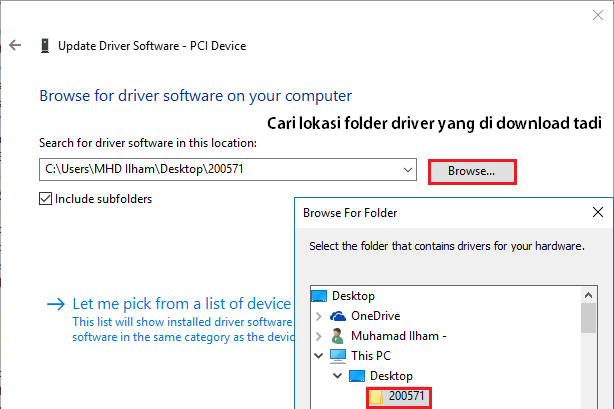Select the OneDrive cloud icon
The height and width of the screenshot is (409, 614).
coord(337,316)
